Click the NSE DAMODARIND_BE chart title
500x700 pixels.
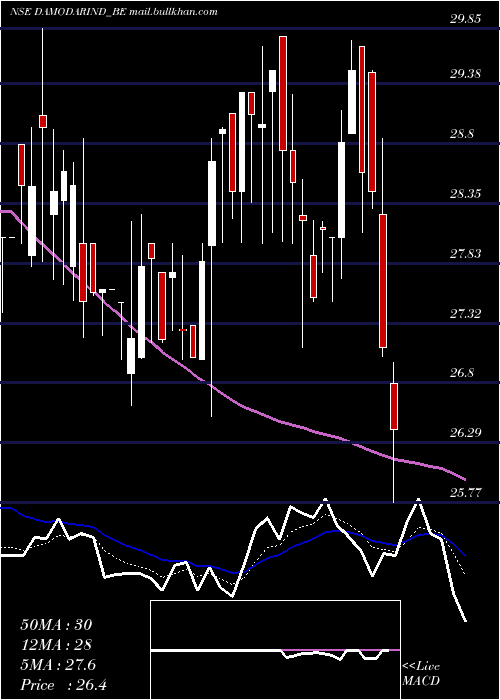[x=114, y=12]
